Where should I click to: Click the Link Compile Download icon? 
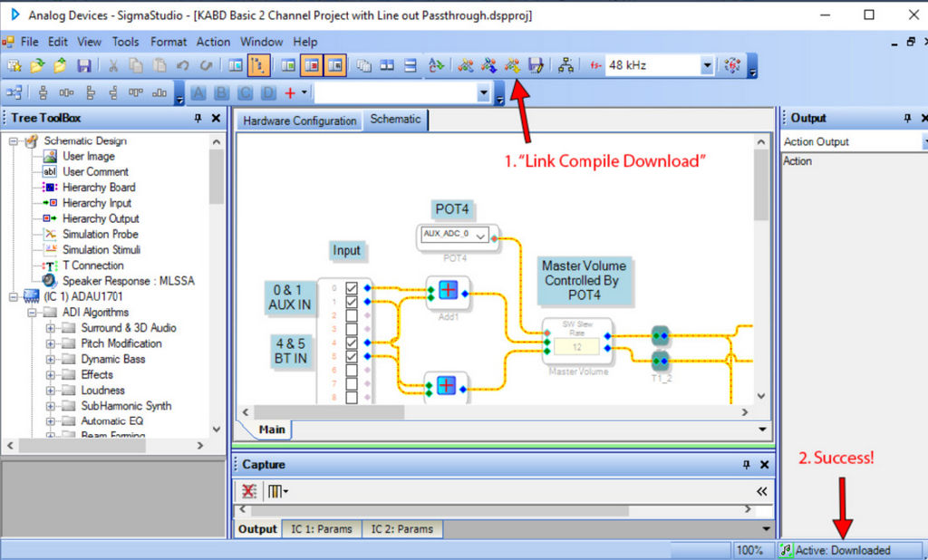coord(513,65)
